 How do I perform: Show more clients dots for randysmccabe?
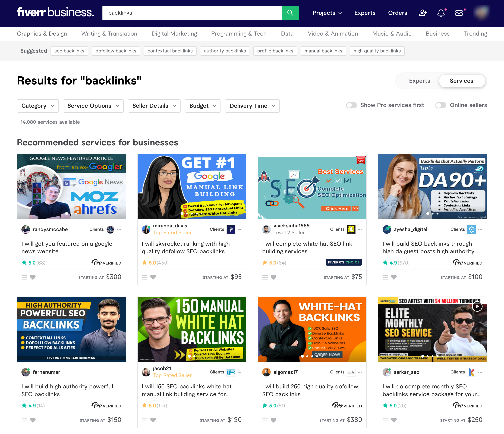click(119, 229)
